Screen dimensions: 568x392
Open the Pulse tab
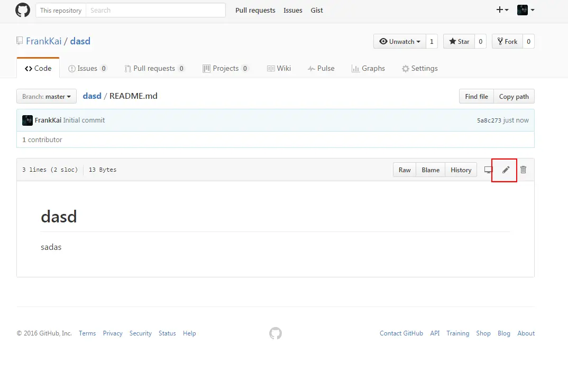pyautogui.click(x=321, y=68)
